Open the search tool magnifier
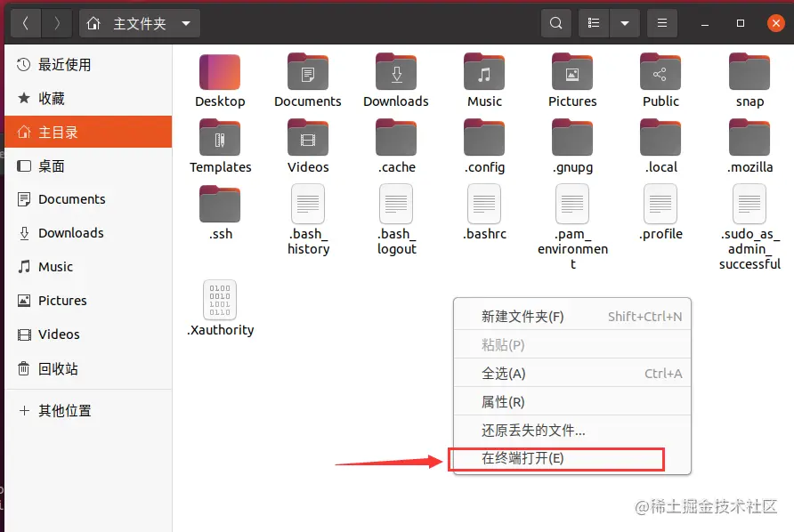Viewport: 794px width, 532px height. pyautogui.click(x=556, y=23)
